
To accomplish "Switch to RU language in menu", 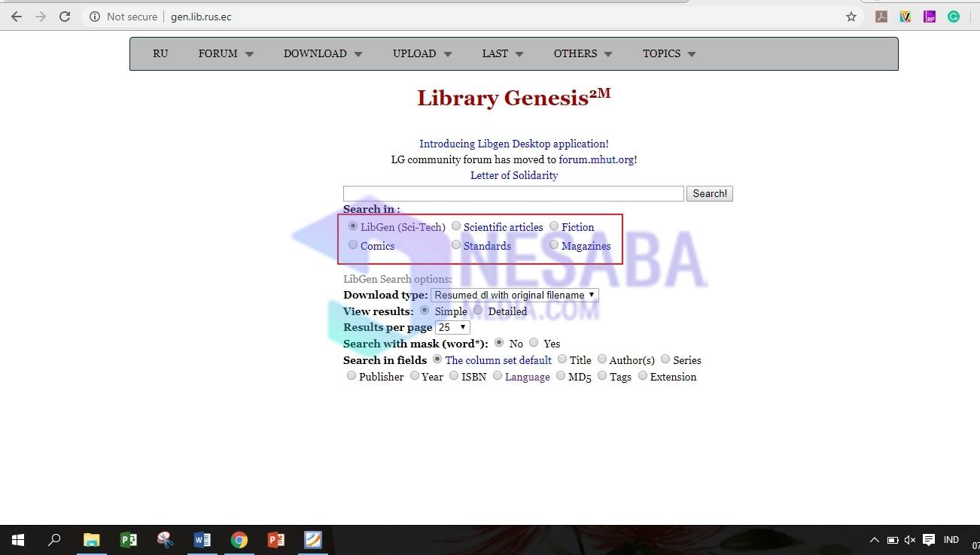I will pyautogui.click(x=160, y=53).
